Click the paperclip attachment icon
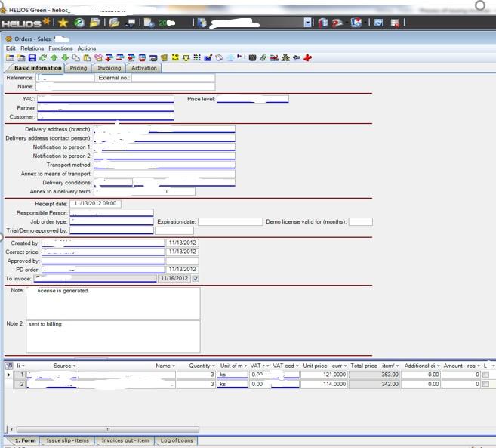Image resolution: width=496 pixels, height=448 pixels. point(263,57)
